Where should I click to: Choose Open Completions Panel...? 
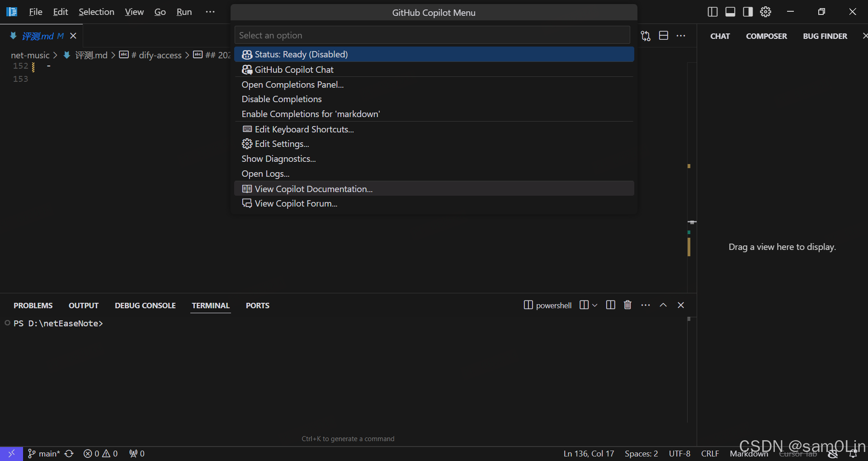(434, 85)
